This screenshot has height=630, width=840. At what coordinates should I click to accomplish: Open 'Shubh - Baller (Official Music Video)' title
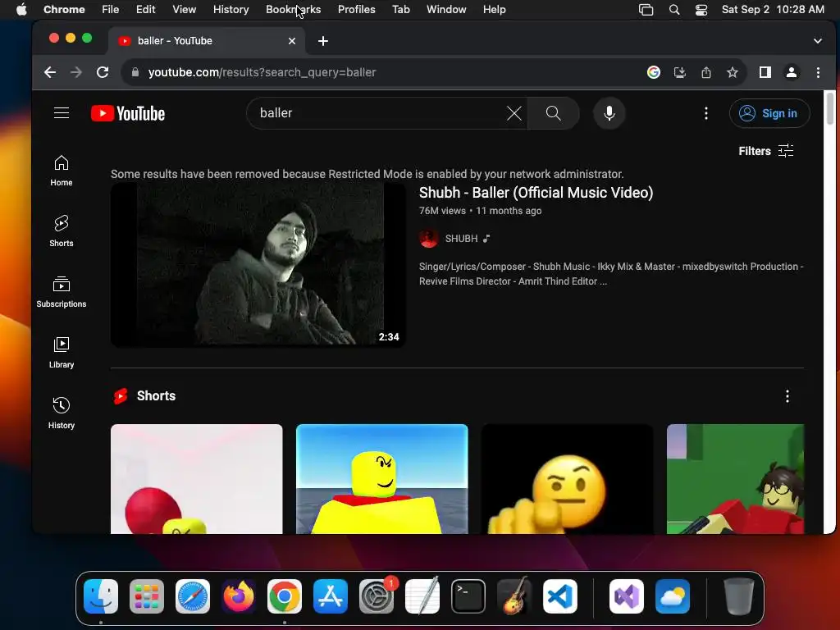[x=536, y=193]
